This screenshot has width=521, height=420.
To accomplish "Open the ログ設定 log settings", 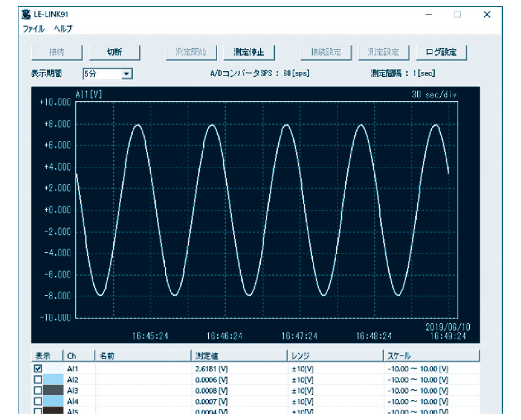I will (x=441, y=52).
